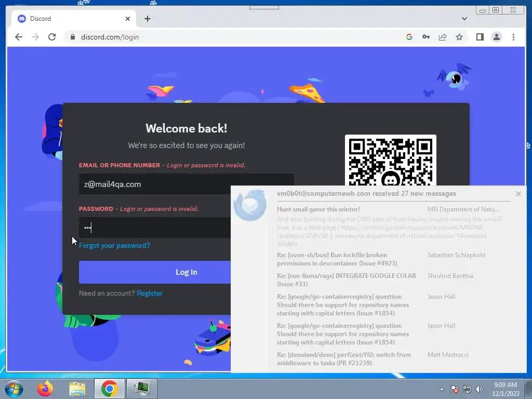Open the Chrome side panel icon
This screenshot has width=532, height=399.
coord(480,37)
